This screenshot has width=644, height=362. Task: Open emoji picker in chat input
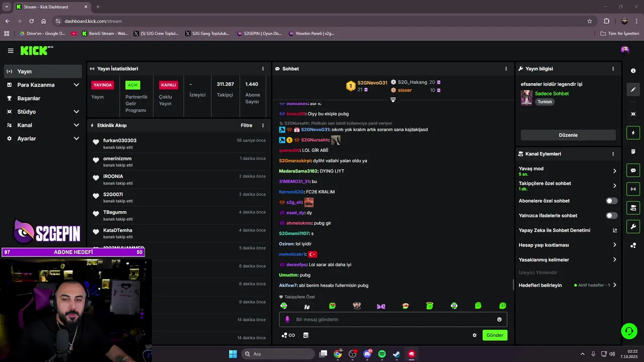click(x=499, y=319)
